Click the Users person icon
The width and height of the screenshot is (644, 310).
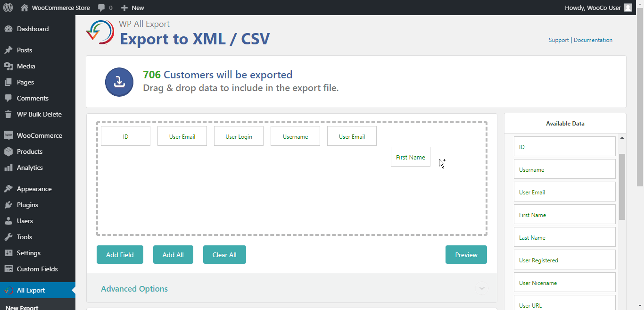8,221
